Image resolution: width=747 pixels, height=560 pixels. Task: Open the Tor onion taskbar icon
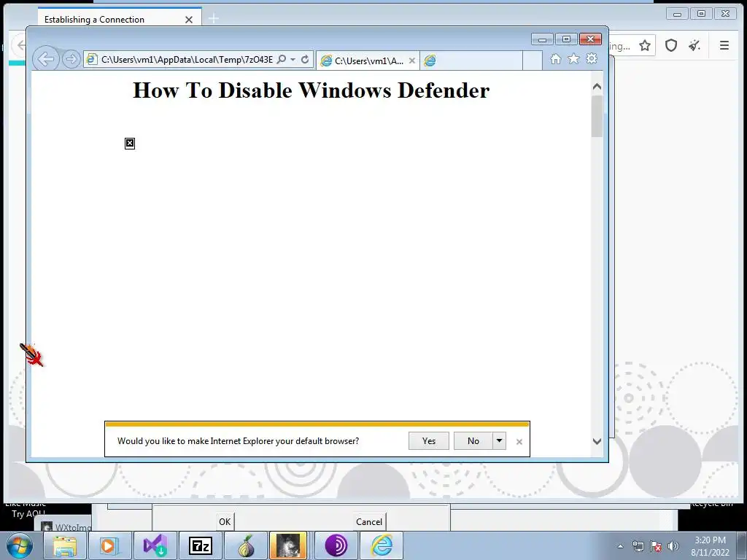click(x=245, y=545)
